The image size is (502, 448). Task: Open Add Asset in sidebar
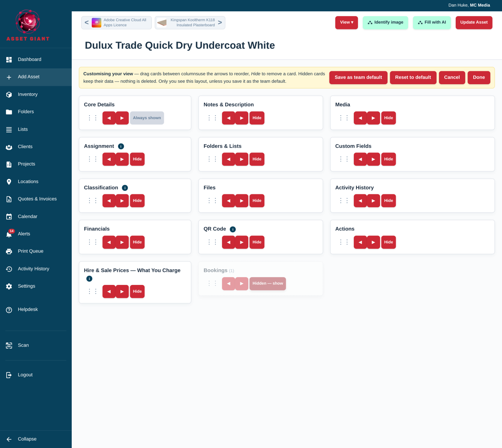[x=36, y=77]
